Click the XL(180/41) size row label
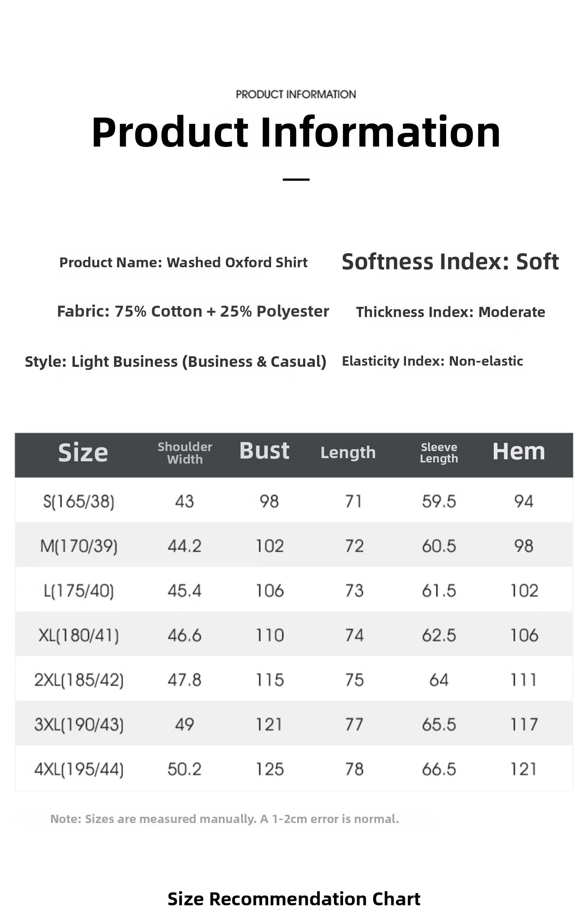Screen dimensions: 588x910 pyautogui.click(x=78, y=635)
